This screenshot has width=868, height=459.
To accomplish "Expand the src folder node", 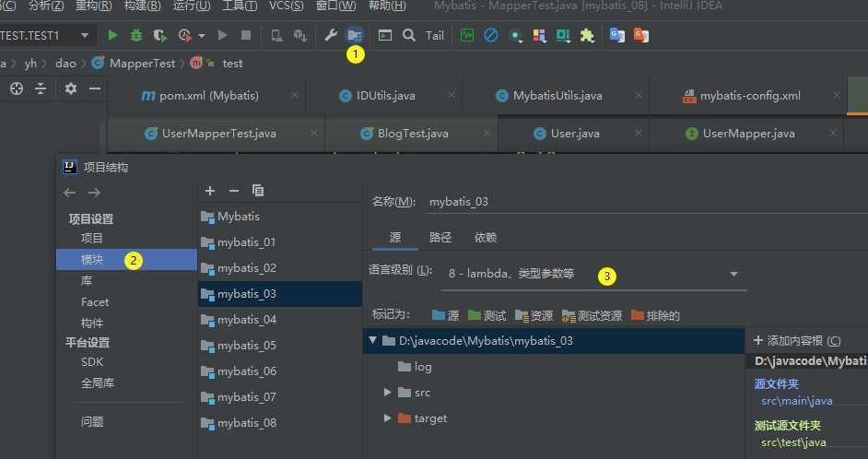I will point(388,393).
